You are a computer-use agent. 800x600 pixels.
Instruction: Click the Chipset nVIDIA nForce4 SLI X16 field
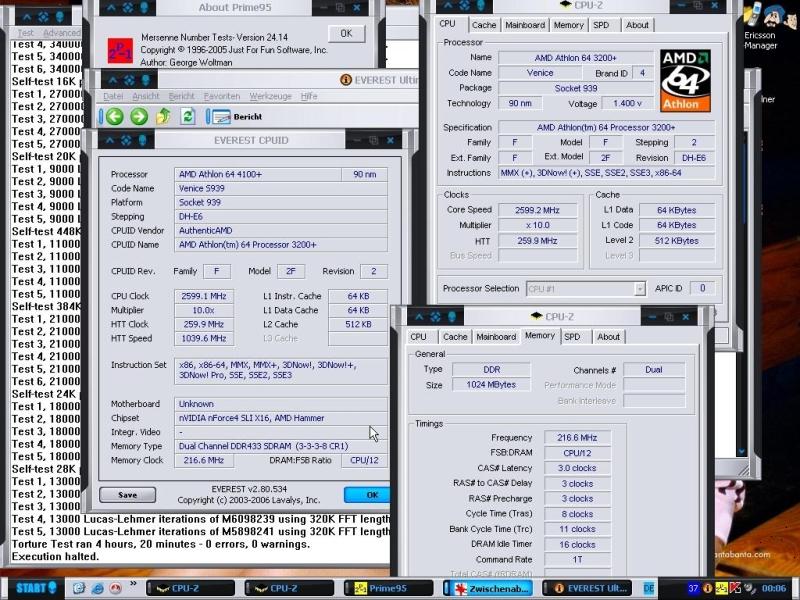coord(280,418)
